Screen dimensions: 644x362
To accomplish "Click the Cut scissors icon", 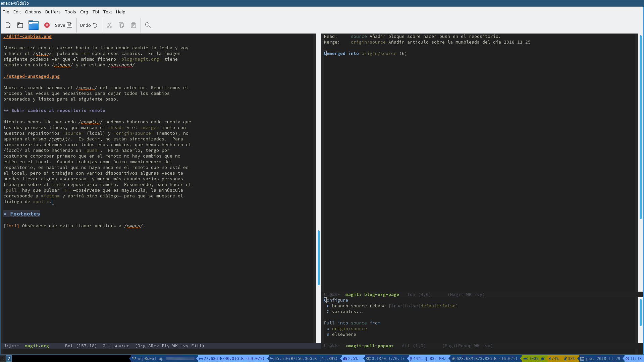I will (109, 25).
